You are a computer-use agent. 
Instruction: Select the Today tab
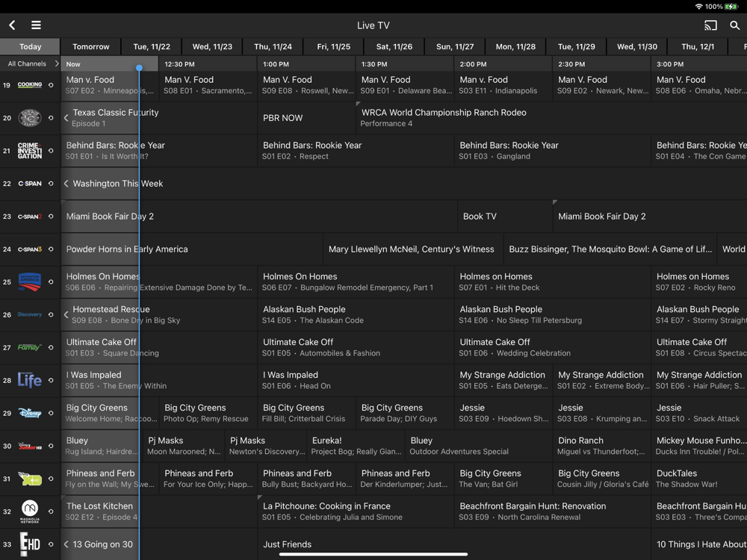click(x=30, y=46)
